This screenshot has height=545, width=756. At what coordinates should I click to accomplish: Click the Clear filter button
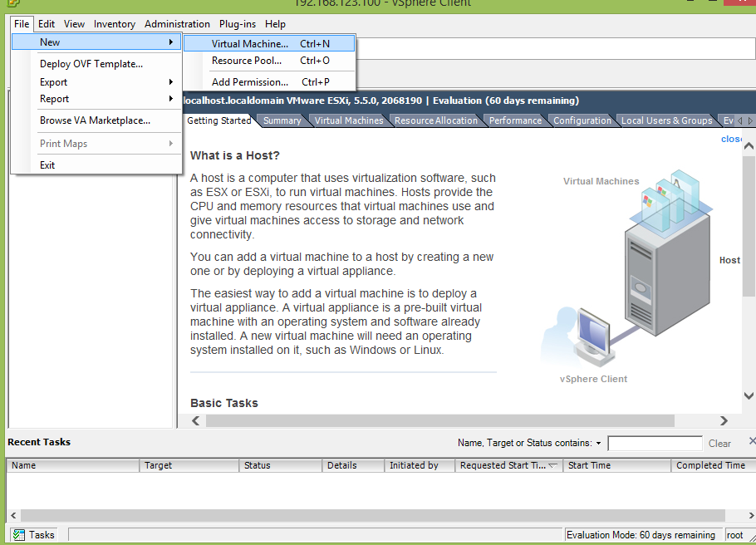point(719,444)
